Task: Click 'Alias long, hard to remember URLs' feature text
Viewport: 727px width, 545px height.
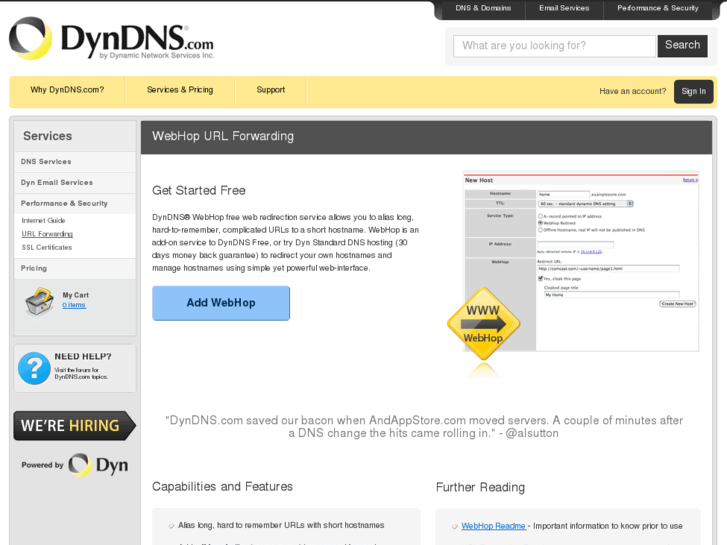Action: tap(281, 526)
